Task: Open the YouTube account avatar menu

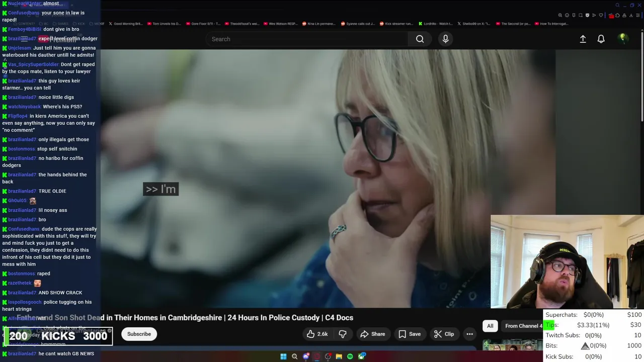Action: [x=623, y=39]
